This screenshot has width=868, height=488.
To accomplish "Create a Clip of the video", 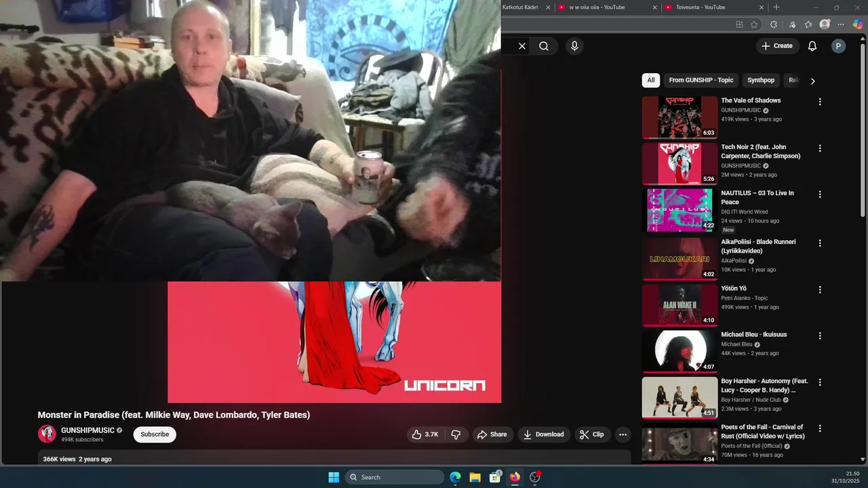I will click(591, 434).
